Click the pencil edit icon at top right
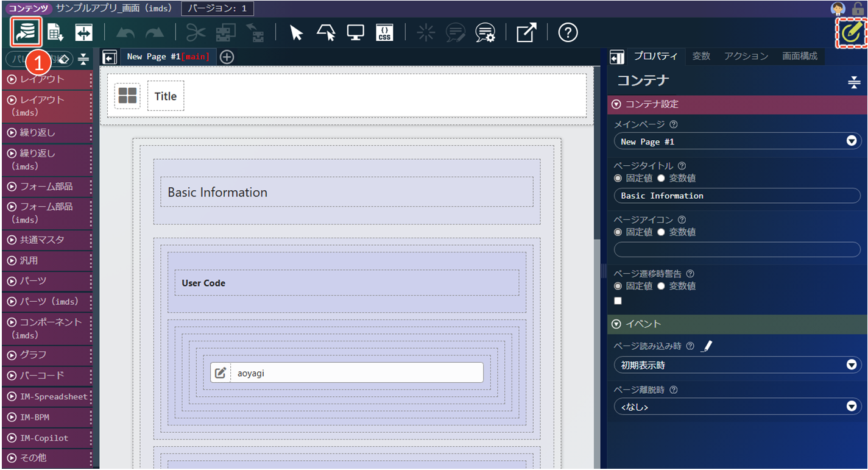The height and width of the screenshot is (470, 868). click(851, 34)
